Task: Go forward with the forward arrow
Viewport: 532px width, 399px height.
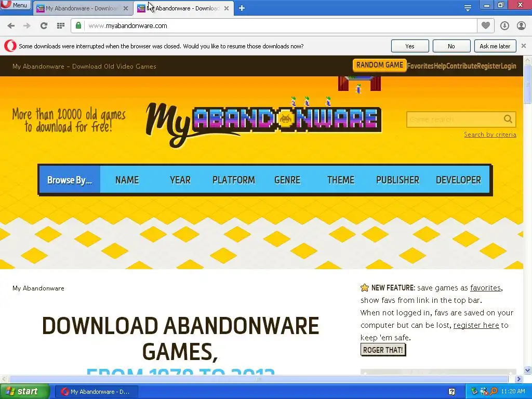Action: click(x=27, y=26)
